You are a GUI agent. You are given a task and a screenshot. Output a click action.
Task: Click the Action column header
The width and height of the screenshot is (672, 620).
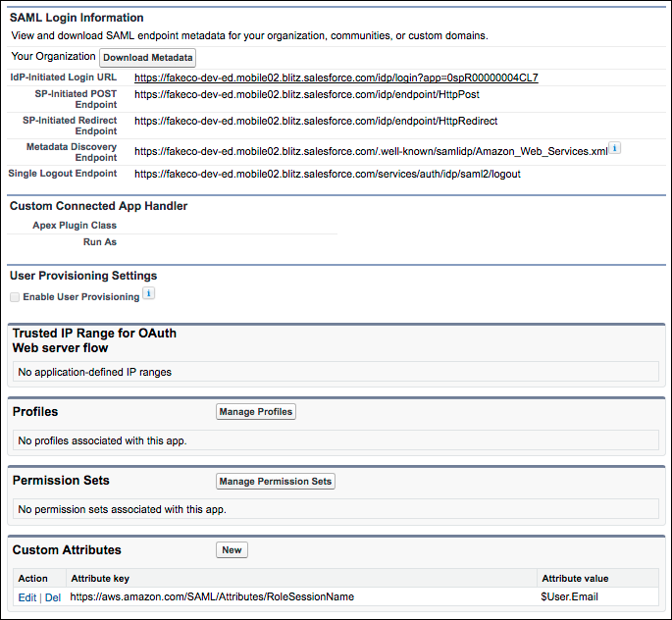(x=32, y=579)
